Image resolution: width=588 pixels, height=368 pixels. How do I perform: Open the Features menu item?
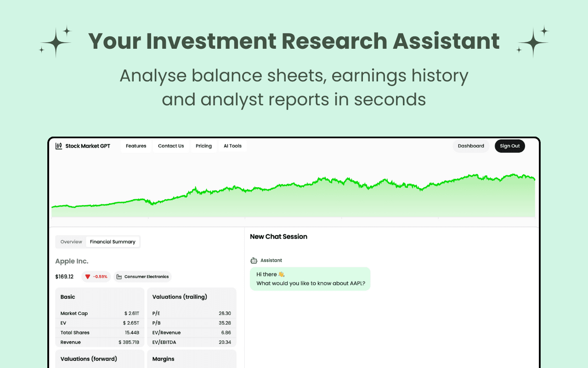[x=136, y=146]
